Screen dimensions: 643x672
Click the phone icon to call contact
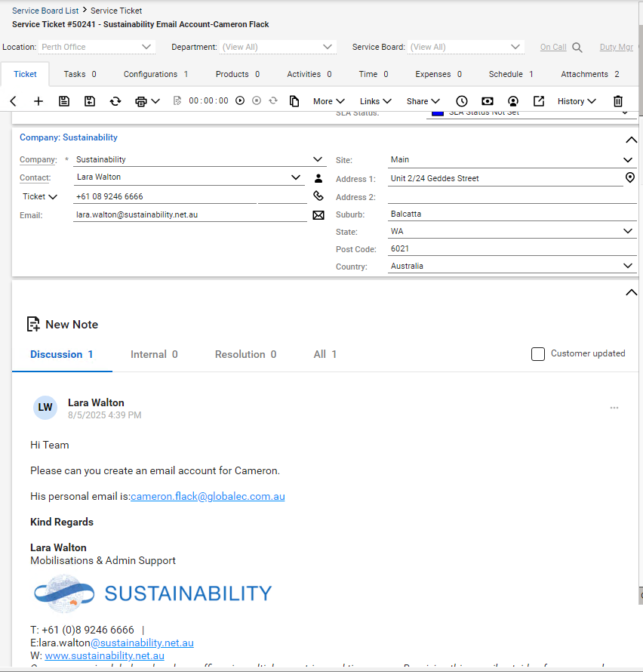tap(318, 196)
